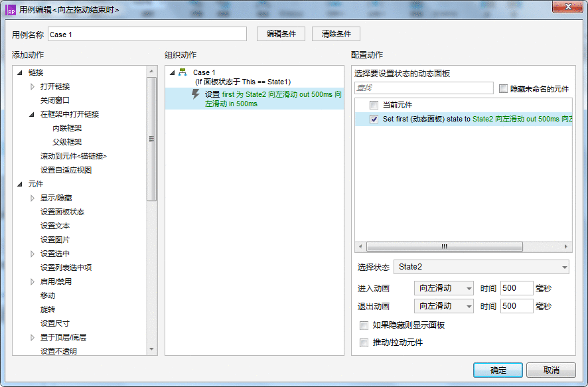Image resolution: width=588 pixels, height=387 pixels.
Task: Click the 添加动作 vertical scrollbar thumb
Action: [151, 139]
